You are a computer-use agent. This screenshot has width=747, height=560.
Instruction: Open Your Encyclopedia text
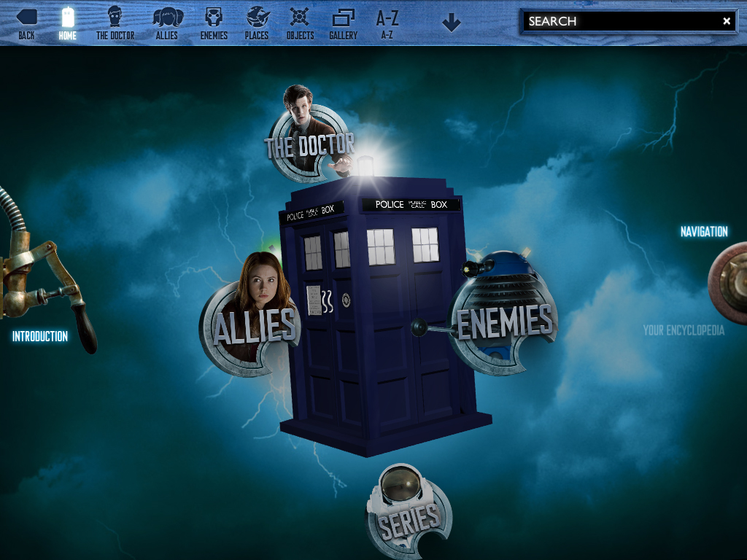(684, 330)
